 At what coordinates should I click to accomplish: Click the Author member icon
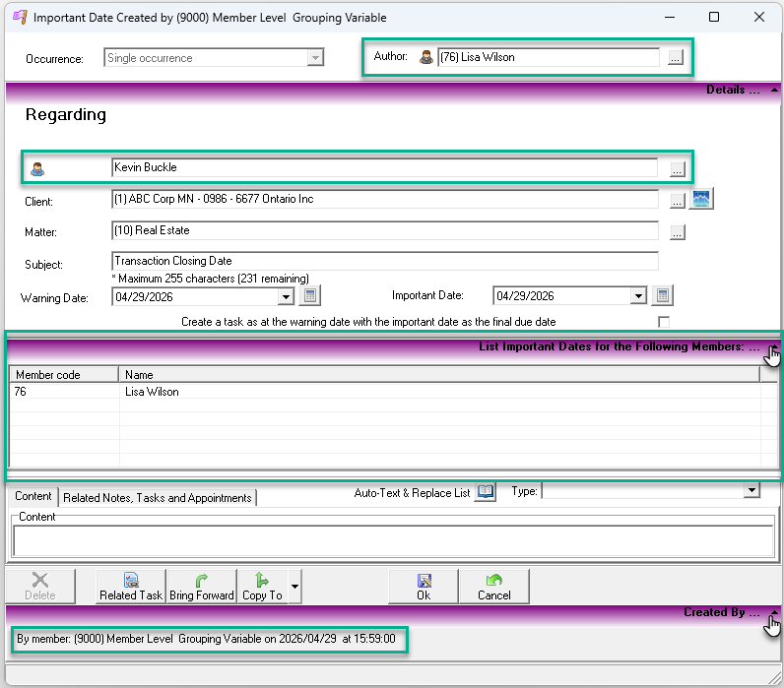426,57
